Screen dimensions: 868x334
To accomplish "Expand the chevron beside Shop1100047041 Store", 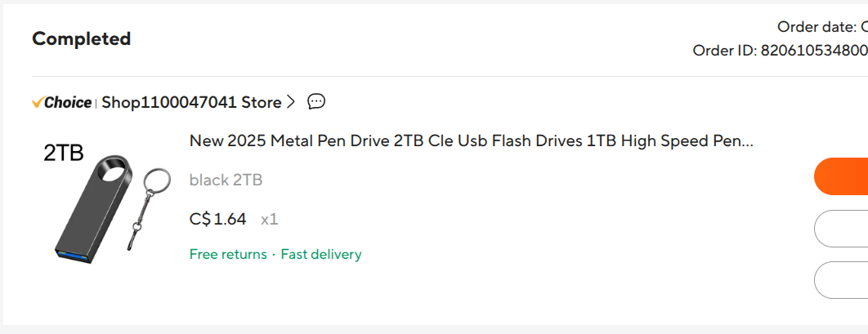I will (291, 102).
